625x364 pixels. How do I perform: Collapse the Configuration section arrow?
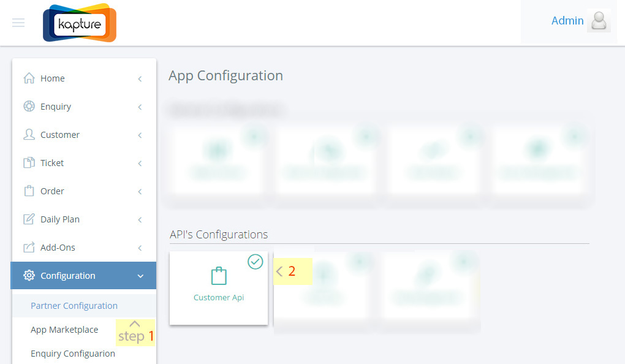coord(140,276)
